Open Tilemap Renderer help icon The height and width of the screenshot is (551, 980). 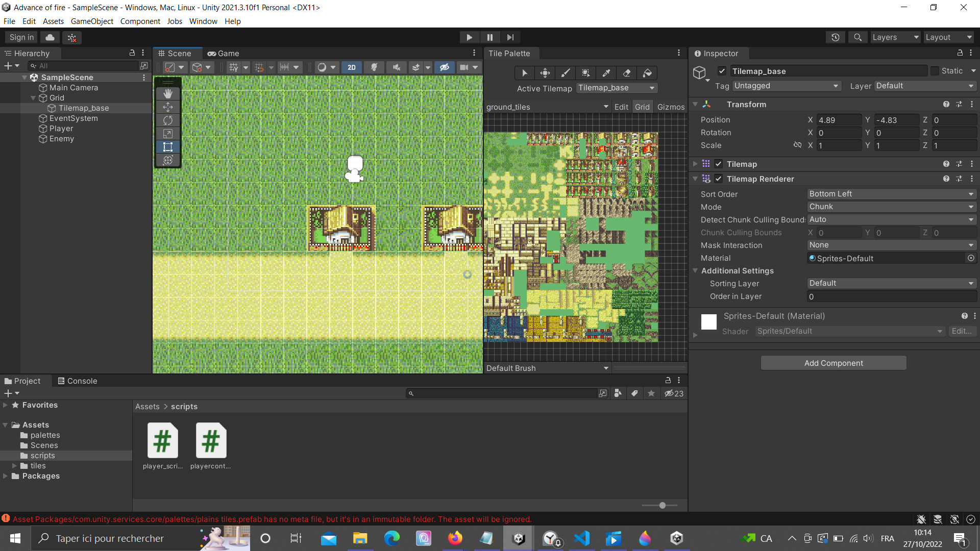(946, 179)
